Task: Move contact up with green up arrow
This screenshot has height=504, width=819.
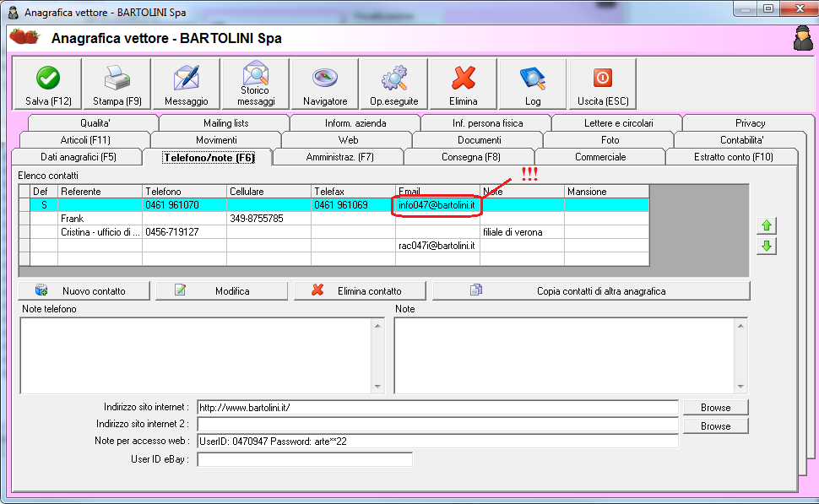Action: point(767,225)
